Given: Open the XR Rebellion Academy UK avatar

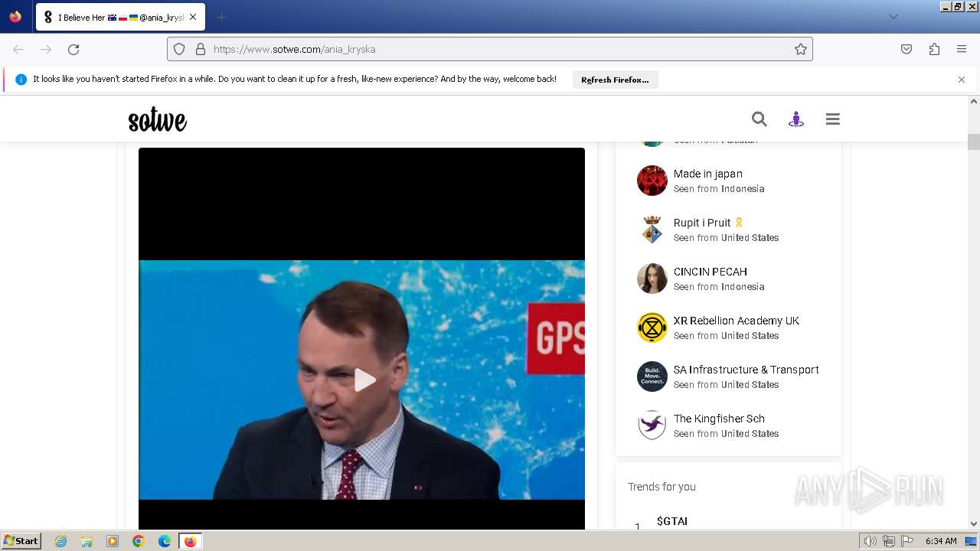Looking at the screenshot, I should click(652, 328).
